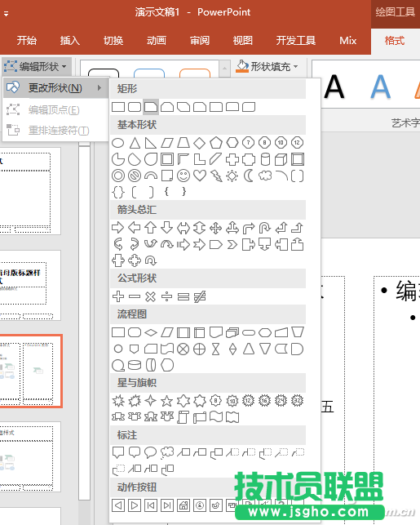Open the 动画 ribbon tab
The image size is (420, 525).
coord(156,41)
